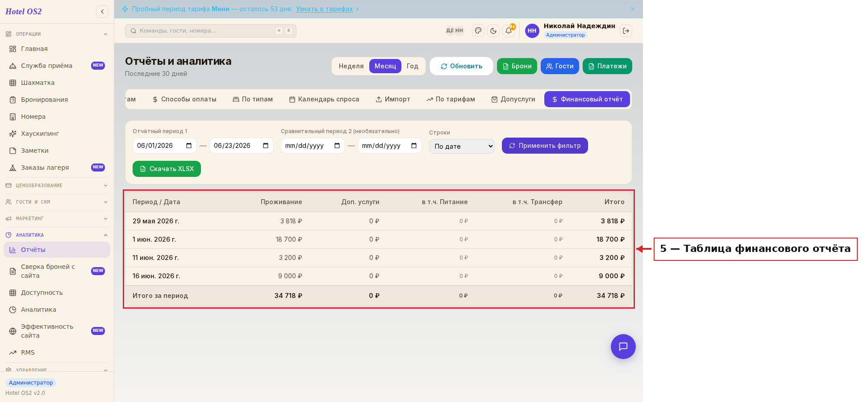Follow the Узнать о тарифах link
The width and height of the screenshot is (868, 402).
pyautogui.click(x=324, y=9)
